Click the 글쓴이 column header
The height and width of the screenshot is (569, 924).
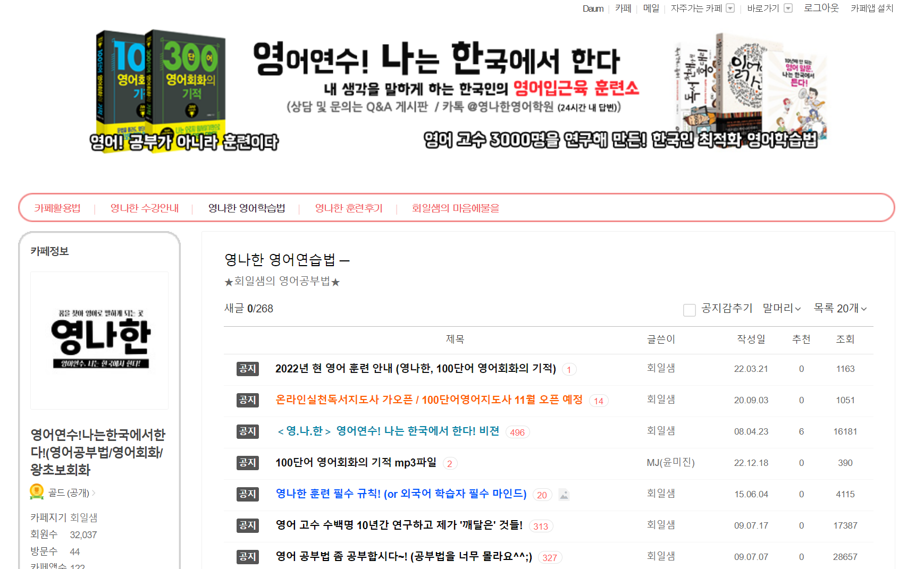pyautogui.click(x=661, y=339)
